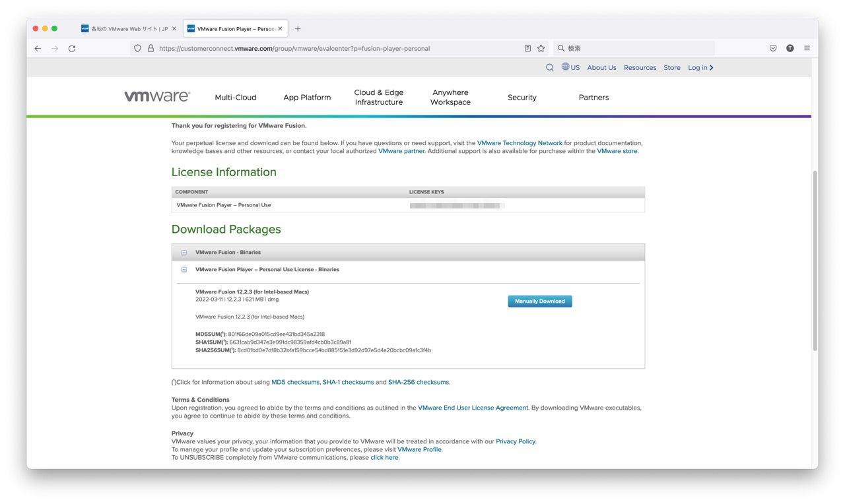
Task: Click the unsubscribe 'click here' link
Action: 384,457
